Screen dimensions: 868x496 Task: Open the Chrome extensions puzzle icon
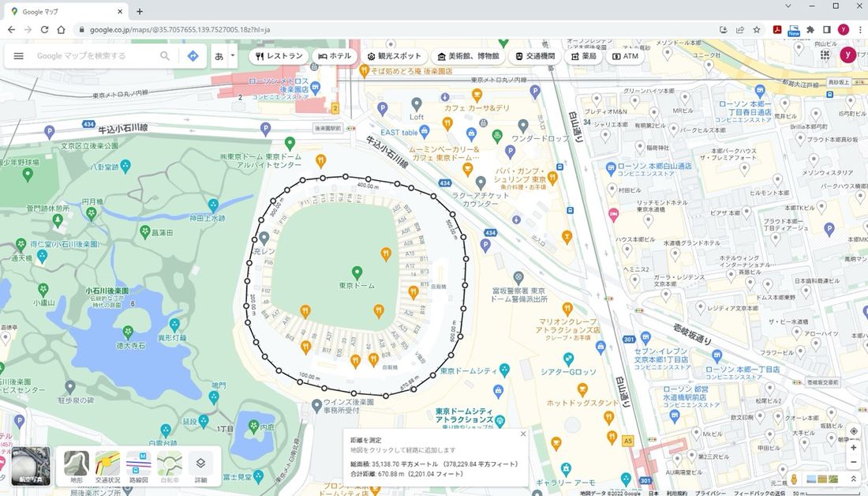[810, 30]
